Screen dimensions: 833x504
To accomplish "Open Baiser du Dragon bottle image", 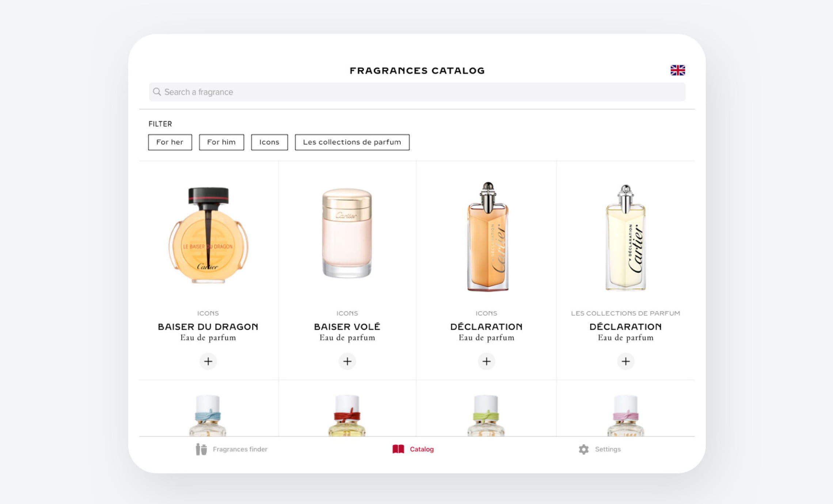I will [208, 235].
